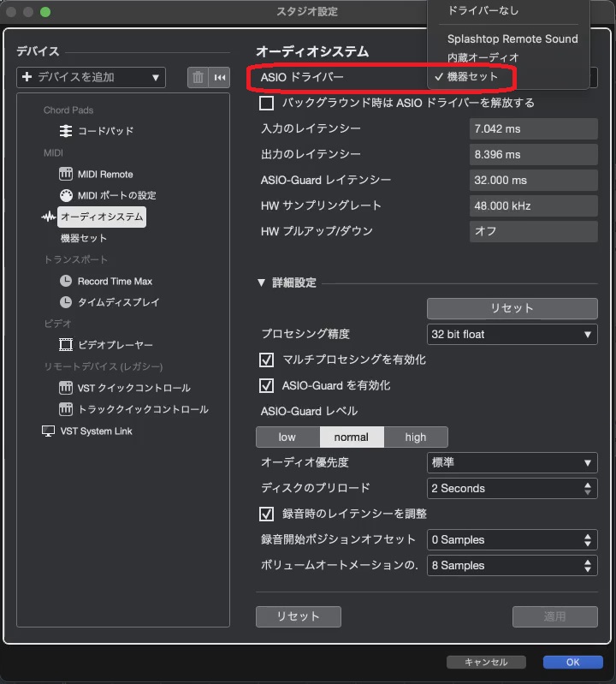Collapse the 詳細設定 section triangle
This screenshot has width=616, height=684.
[262, 283]
